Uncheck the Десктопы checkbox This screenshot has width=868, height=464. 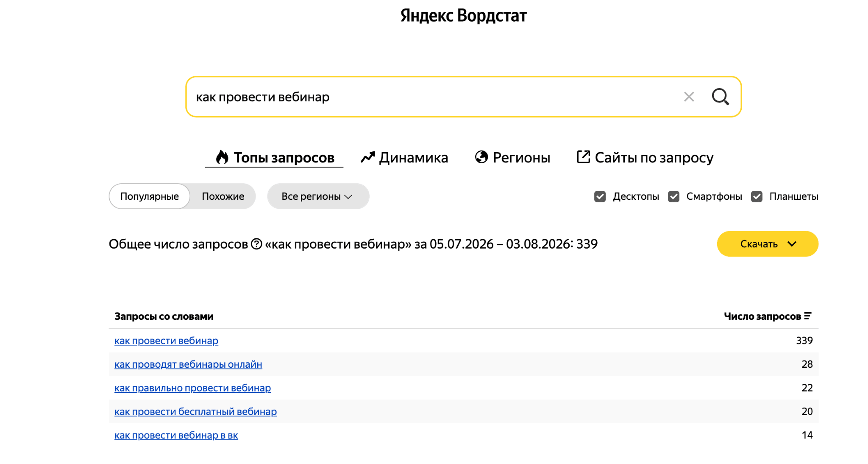[x=600, y=196]
